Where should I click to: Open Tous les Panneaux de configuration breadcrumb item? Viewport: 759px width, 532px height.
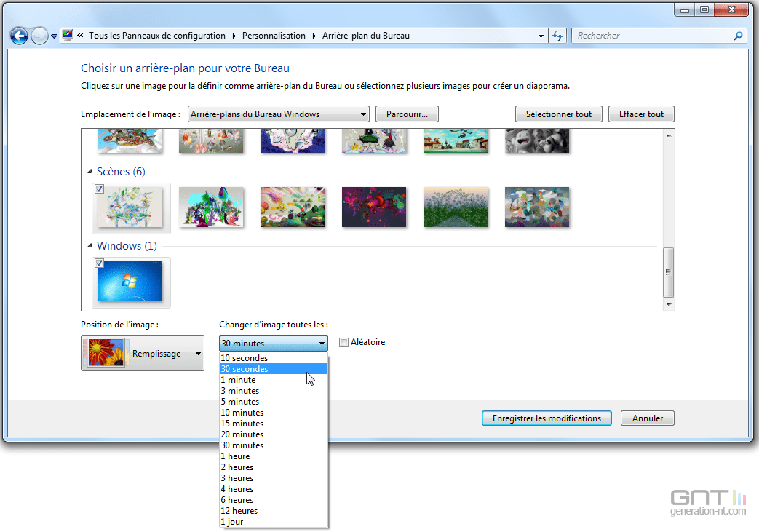pyautogui.click(x=155, y=35)
